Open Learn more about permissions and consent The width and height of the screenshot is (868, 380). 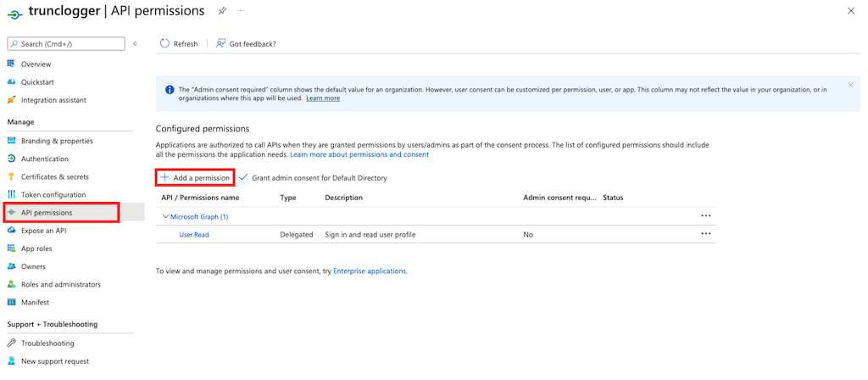pos(359,154)
